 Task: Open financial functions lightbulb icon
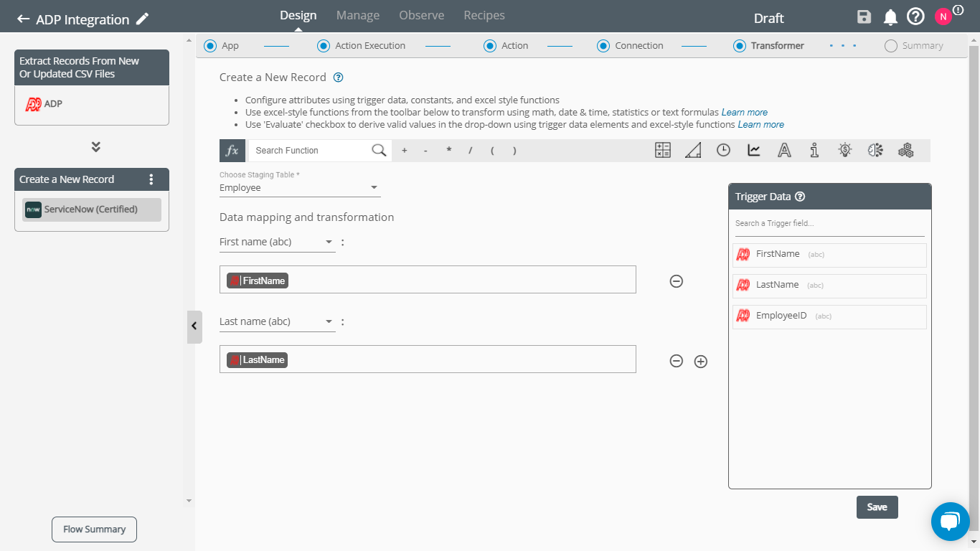tap(845, 150)
